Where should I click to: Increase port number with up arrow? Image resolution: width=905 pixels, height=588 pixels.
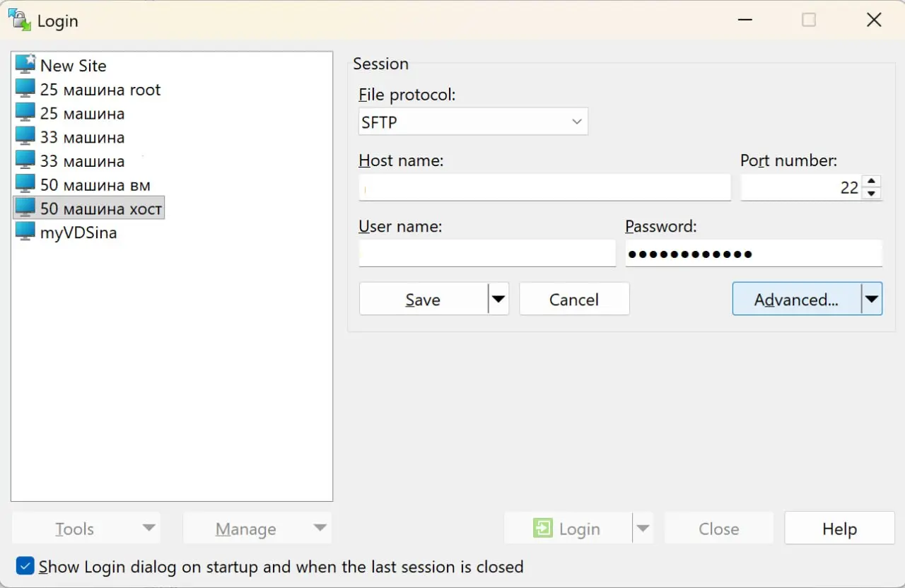(872, 181)
